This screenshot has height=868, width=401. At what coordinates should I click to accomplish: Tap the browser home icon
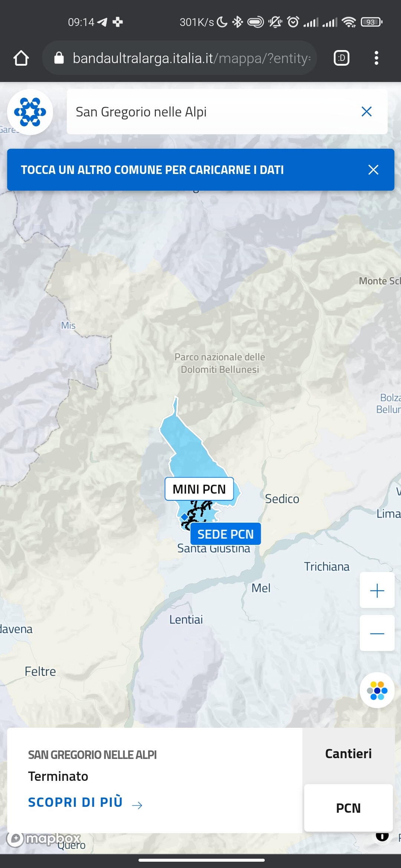click(21, 58)
